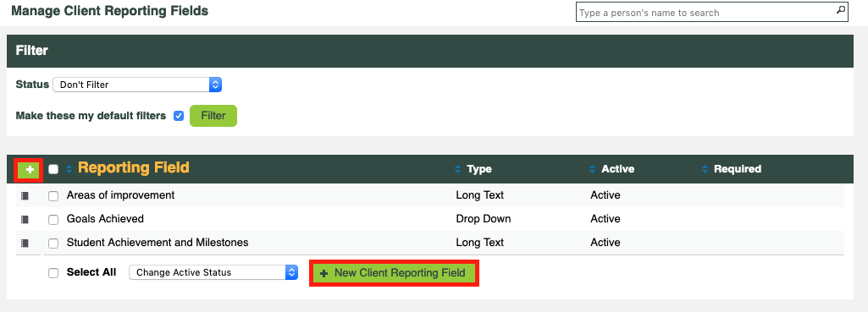
Task: Click Active status of Student Achievement row
Action: [x=605, y=243]
